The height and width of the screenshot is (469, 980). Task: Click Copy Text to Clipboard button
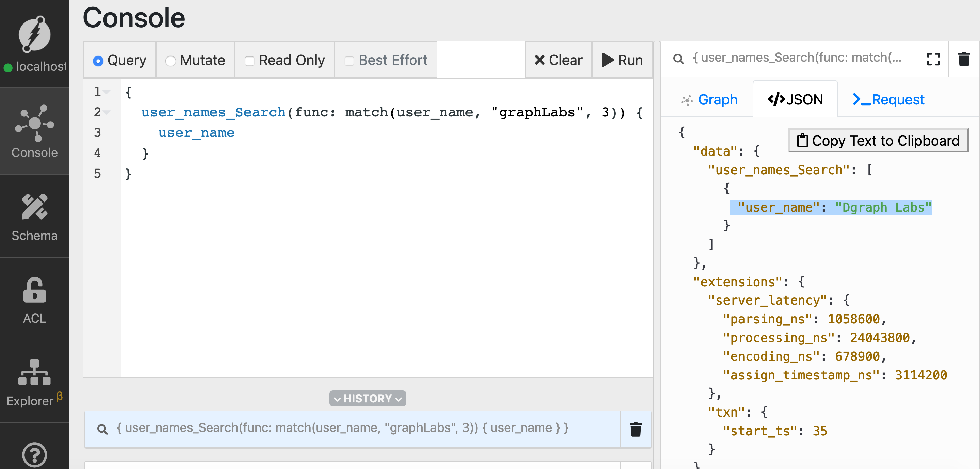click(x=878, y=141)
